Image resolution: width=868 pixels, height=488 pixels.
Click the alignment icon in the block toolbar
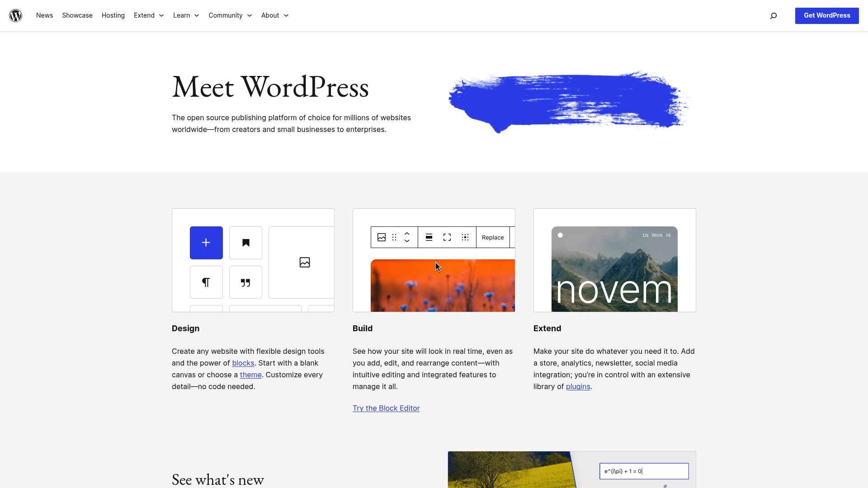tap(429, 237)
